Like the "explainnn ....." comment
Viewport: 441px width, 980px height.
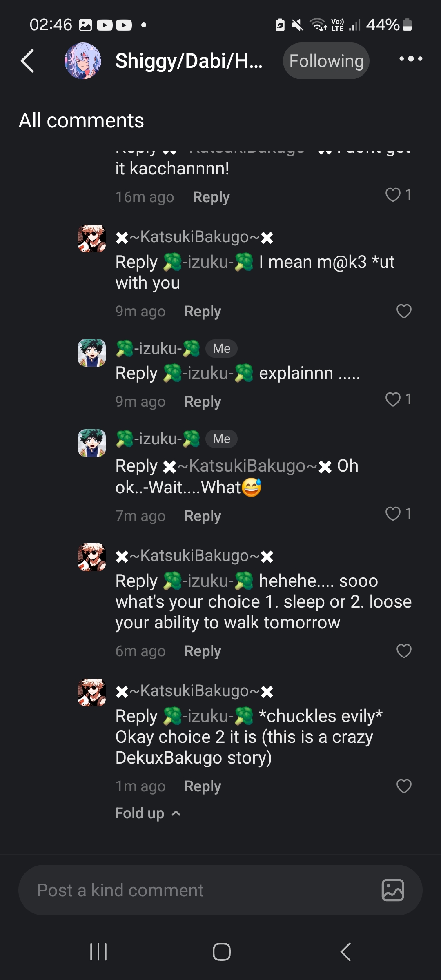(393, 399)
